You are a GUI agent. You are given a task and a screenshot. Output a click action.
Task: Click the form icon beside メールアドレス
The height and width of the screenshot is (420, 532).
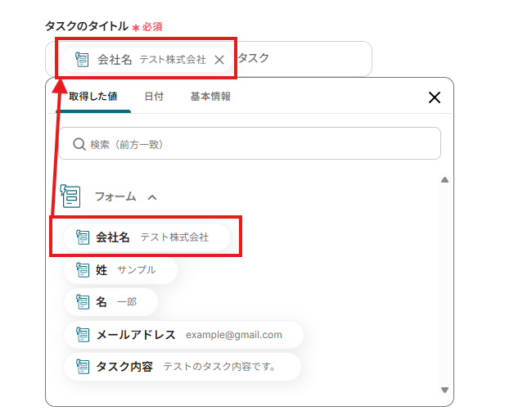point(83,335)
